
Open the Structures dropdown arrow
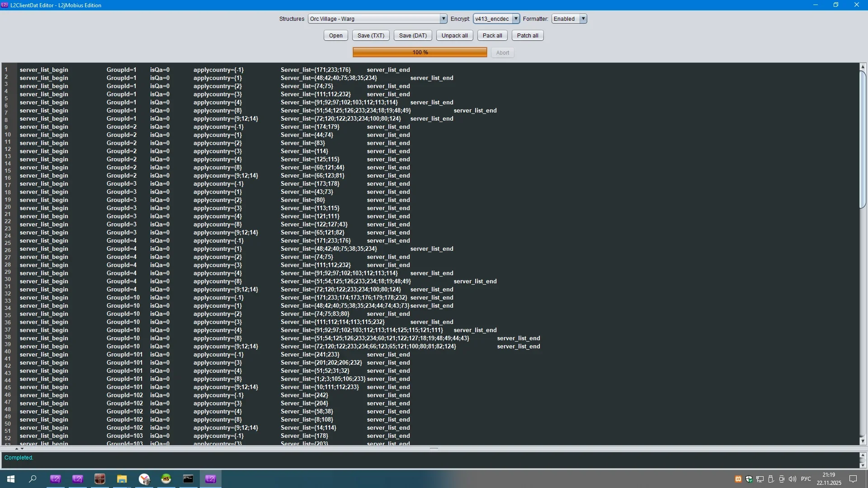coord(443,19)
